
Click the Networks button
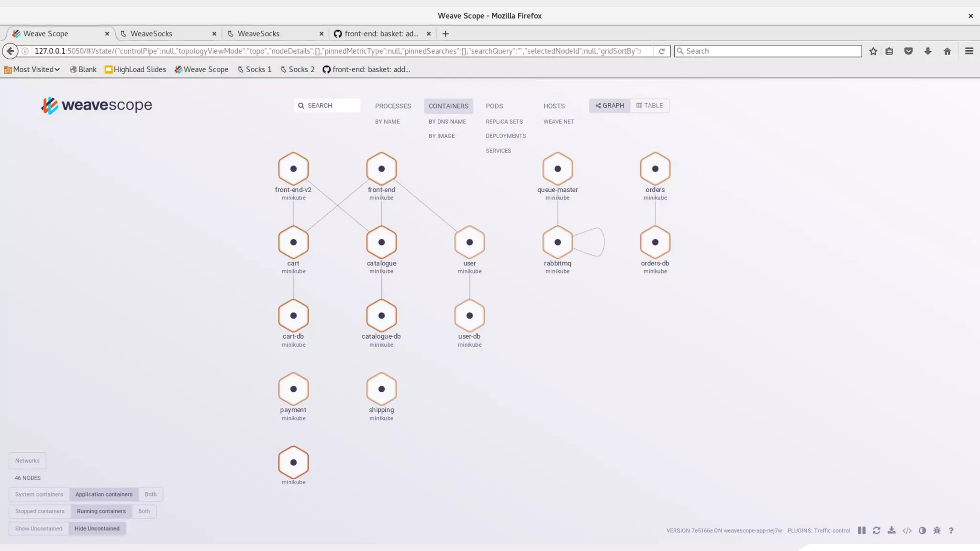coord(27,461)
